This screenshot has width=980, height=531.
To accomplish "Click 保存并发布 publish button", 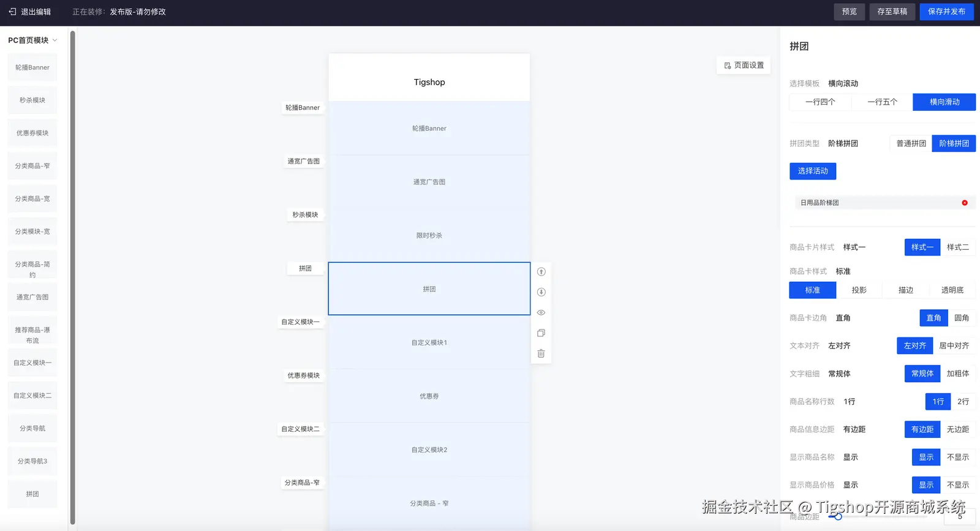I will 946,12.
